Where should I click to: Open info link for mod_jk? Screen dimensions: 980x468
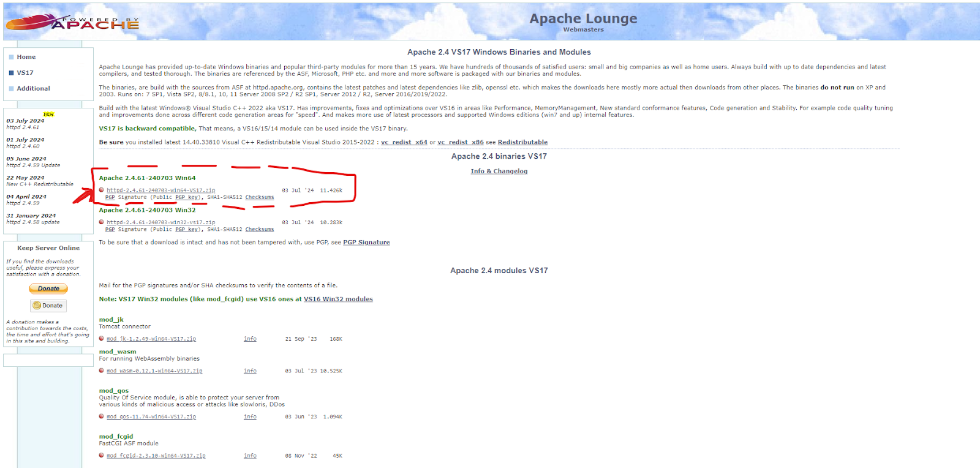[x=250, y=339]
